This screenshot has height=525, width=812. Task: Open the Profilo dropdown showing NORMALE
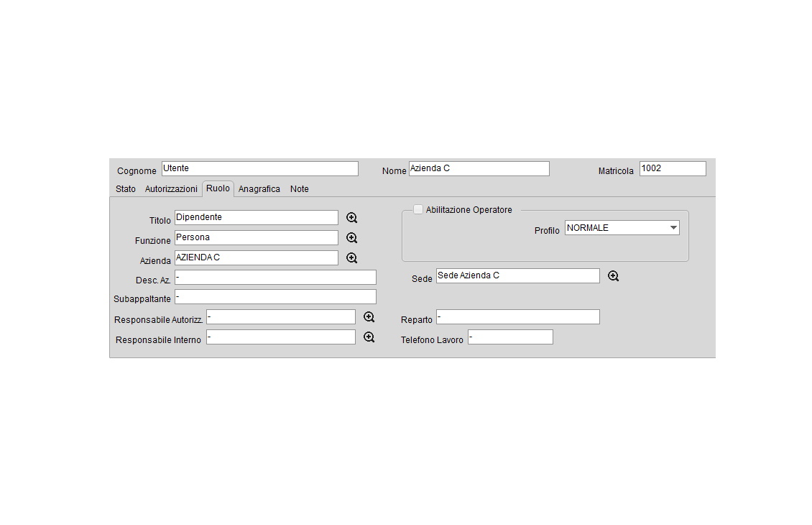622,228
